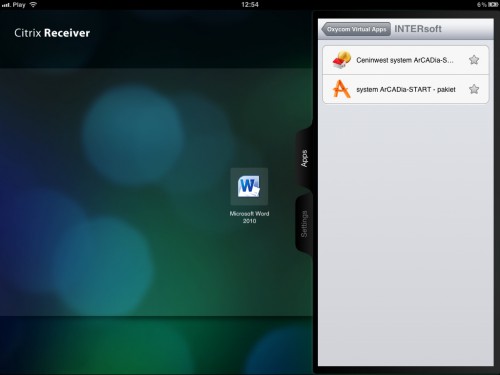
Task: Tap the battery icon in status bar
Action: tap(493, 5)
